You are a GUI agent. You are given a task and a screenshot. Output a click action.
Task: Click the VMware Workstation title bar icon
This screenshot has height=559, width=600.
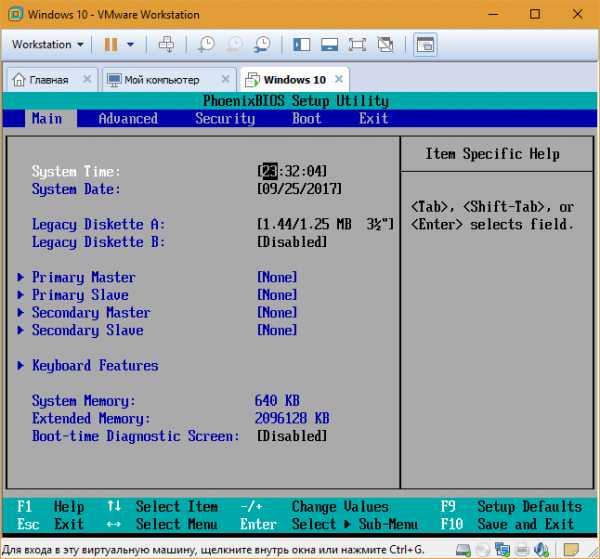point(15,15)
